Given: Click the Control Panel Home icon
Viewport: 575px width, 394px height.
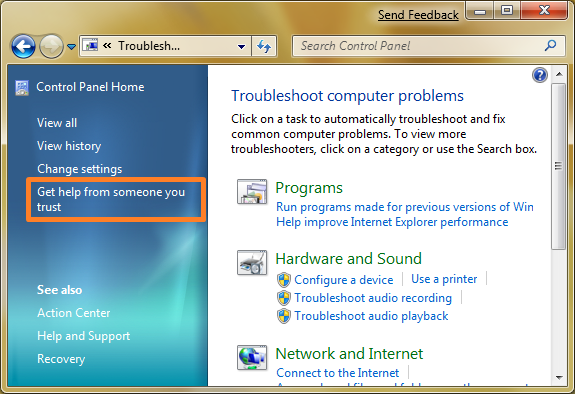Looking at the screenshot, I should [x=22, y=88].
